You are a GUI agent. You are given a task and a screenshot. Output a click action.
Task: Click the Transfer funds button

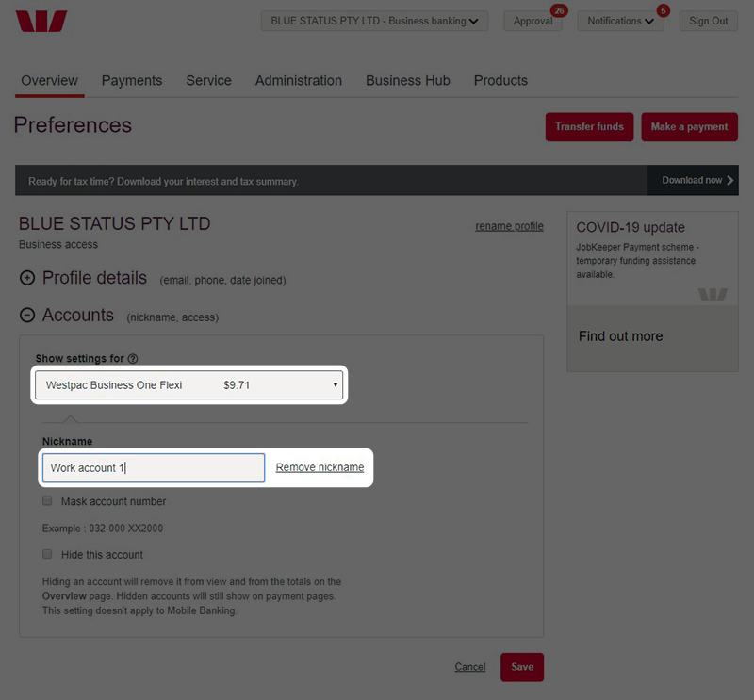tap(590, 127)
